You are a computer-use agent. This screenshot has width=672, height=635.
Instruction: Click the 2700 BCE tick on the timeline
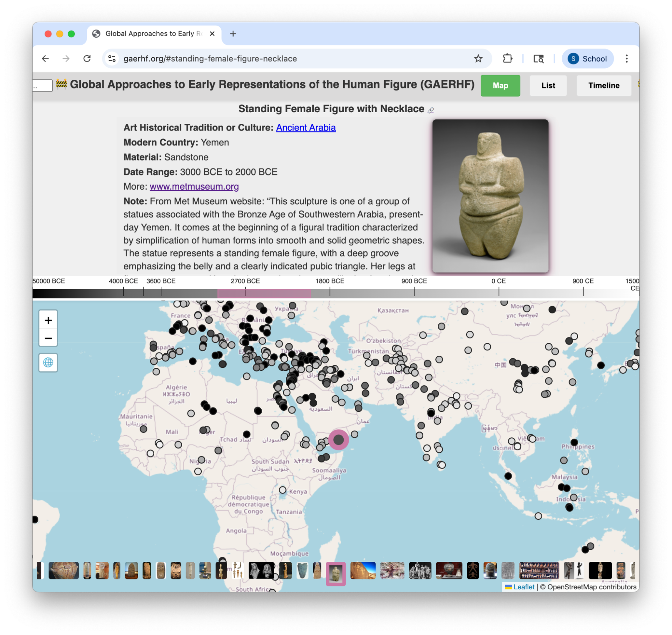click(x=245, y=291)
